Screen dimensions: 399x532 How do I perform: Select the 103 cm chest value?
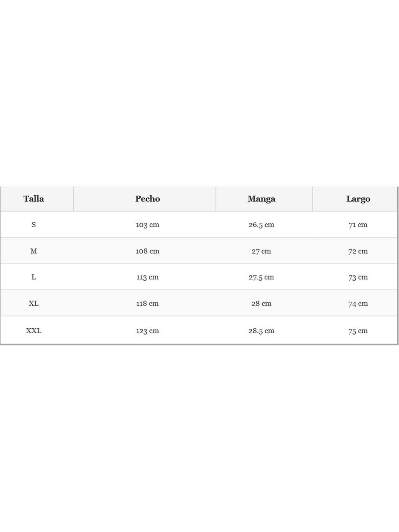pyautogui.click(x=147, y=225)
